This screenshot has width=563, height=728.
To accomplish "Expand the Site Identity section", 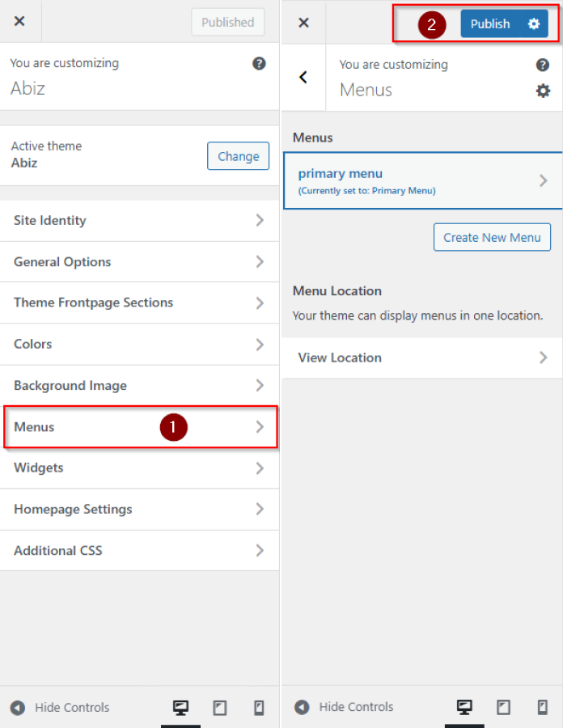I will (x=139, y=221).
